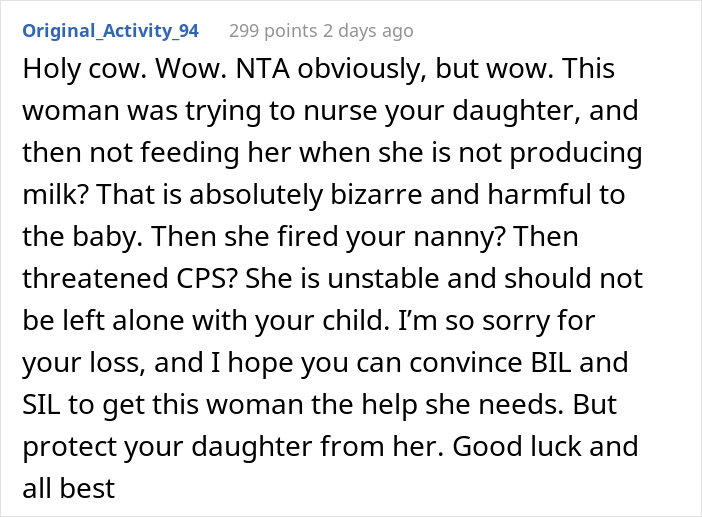Click the closing words all best
This screenshot has width=702, height=517.
(69, 488)
